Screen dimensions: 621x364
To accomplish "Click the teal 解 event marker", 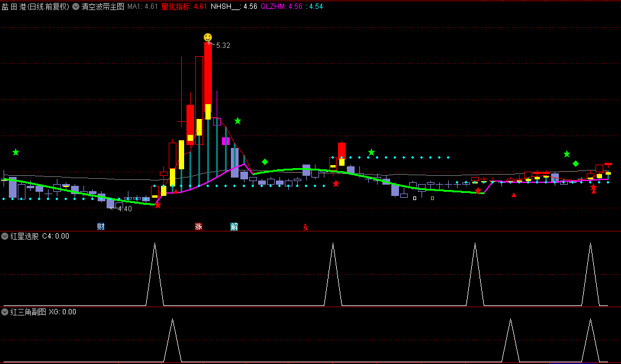I will (x=234, y=226).
